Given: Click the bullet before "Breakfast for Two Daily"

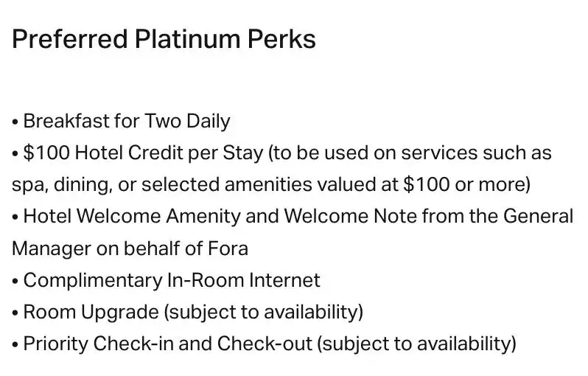Looking at the screenshot, I should point(15,122).
